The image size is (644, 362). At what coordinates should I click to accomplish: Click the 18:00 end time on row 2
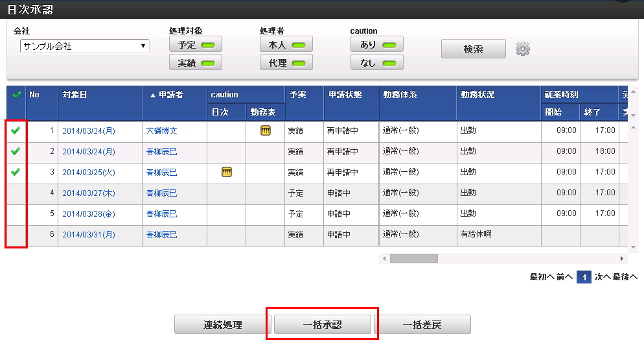(x=605, y=151)
